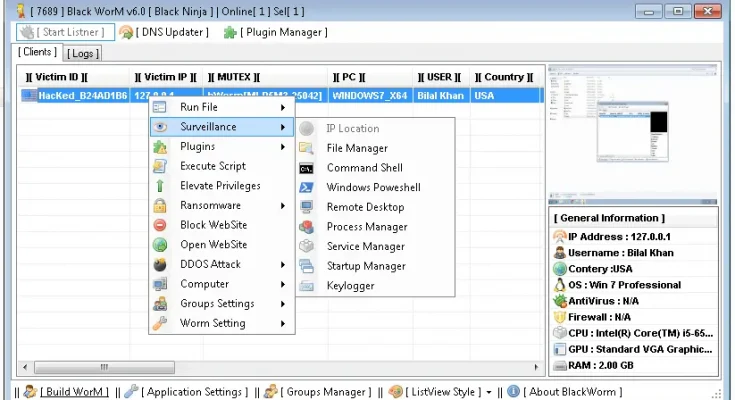Expand the Computer submenu
Image resolution: width=735 pixels, height=400 pixels.
(x=284, y=284)
